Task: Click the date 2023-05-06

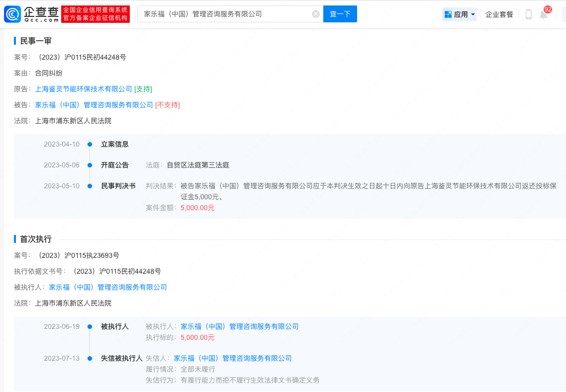Action: (x=62, y=165)
